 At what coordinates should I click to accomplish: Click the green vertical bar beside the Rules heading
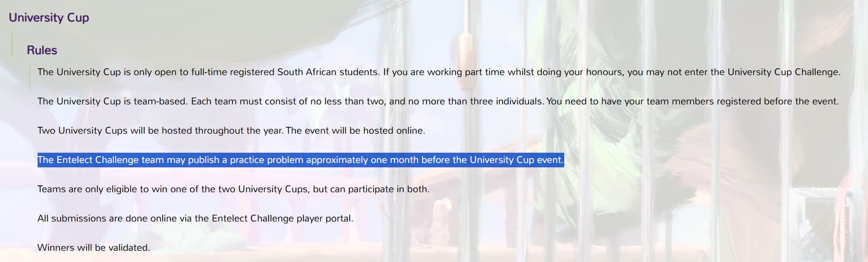[x=12, y=44]
